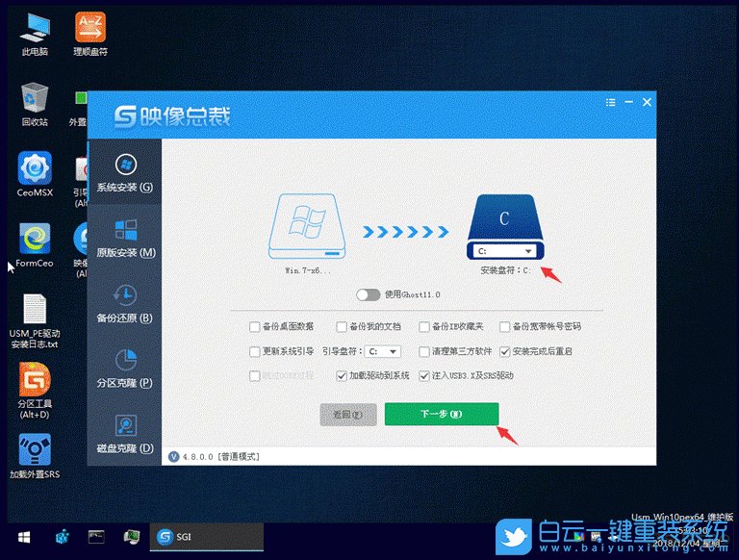Open 回收站 recycle bin icon
Image resolution: width=739 pixels, height=560 pixels.
pos(35,104)
